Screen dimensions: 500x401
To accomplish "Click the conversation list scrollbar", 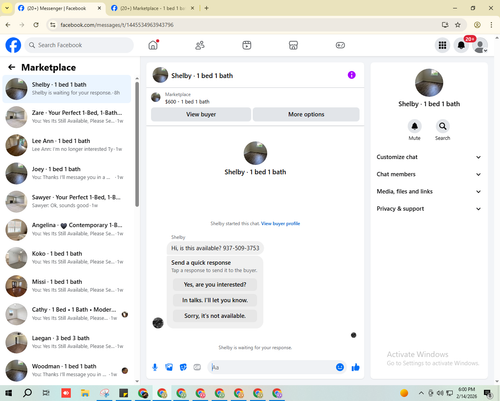I will pyautogui.click(x=137, y=144).
